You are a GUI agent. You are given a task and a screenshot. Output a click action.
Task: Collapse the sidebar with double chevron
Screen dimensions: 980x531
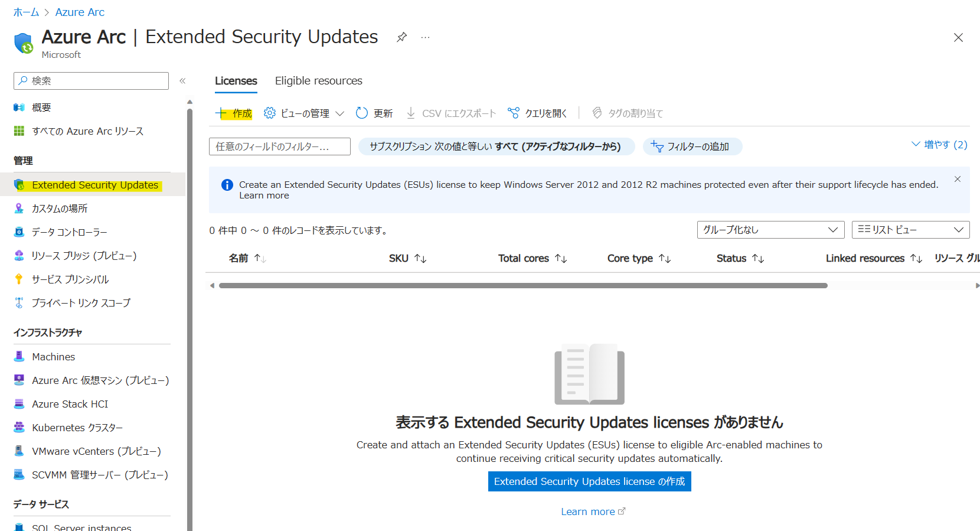pos(182,81)
